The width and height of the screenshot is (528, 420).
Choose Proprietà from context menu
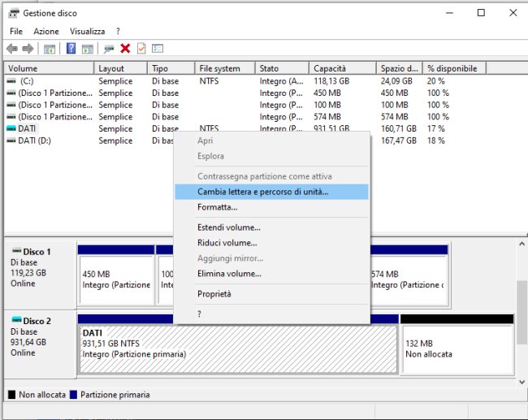(271, 294)
